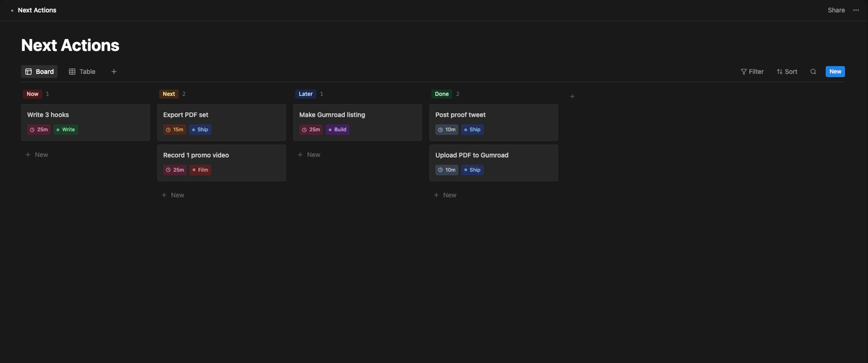868x363 pixels.
Task: Click the Filter funnel icon
Action: [744, 72]
